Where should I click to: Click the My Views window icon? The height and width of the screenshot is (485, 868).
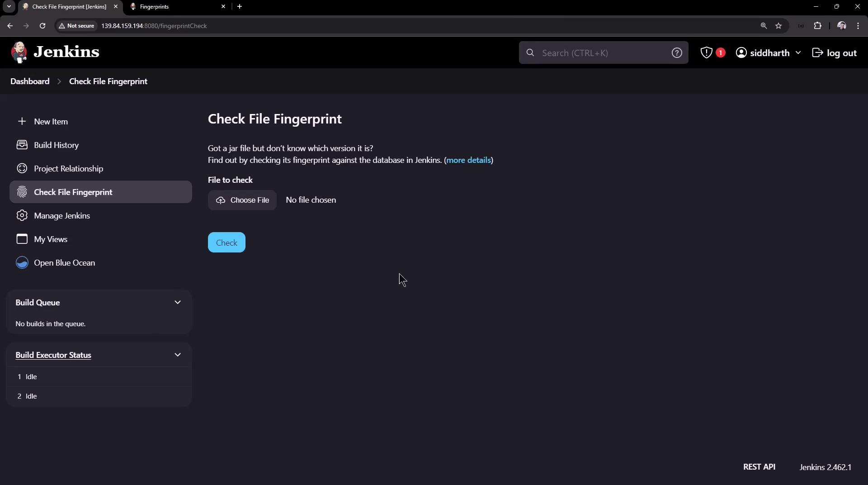pyautogui.click(x=22, y=239)
